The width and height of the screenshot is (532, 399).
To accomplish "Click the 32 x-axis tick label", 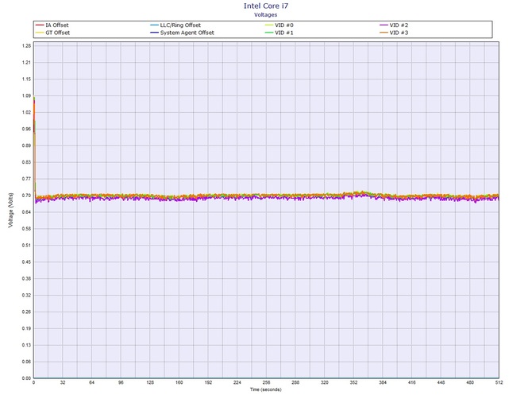I will [63, 382].
